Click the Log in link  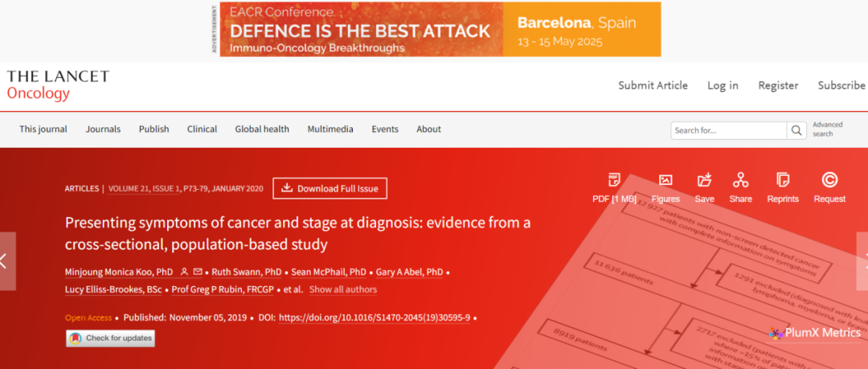[x=723, y=85]
